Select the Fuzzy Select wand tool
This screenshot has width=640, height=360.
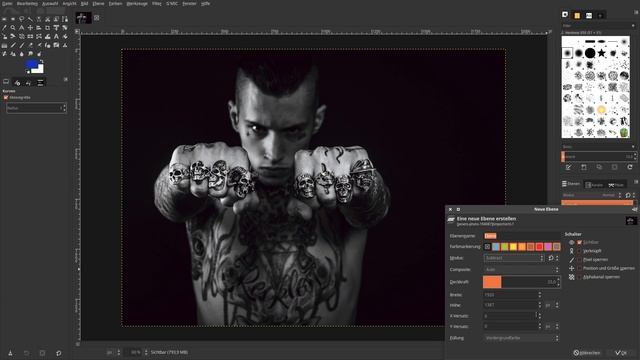pyautogui.click(x=30, y=19)
